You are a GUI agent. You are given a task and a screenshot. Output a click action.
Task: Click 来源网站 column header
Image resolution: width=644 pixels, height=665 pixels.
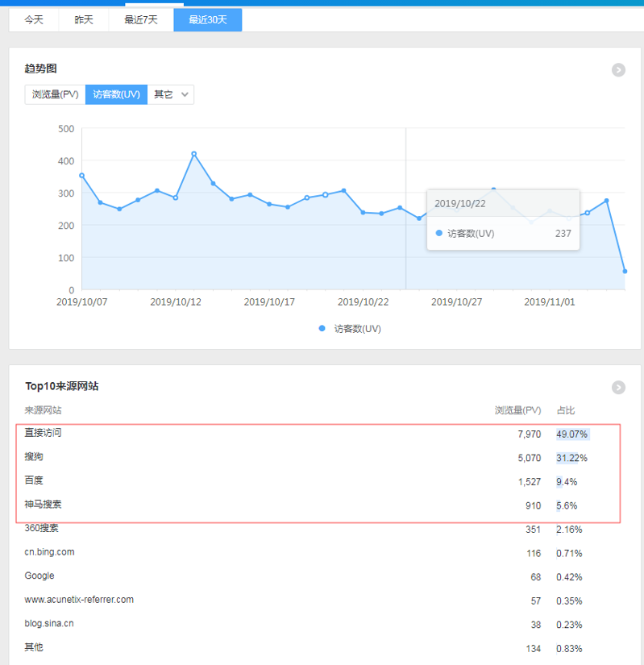[x=43, y=410]
